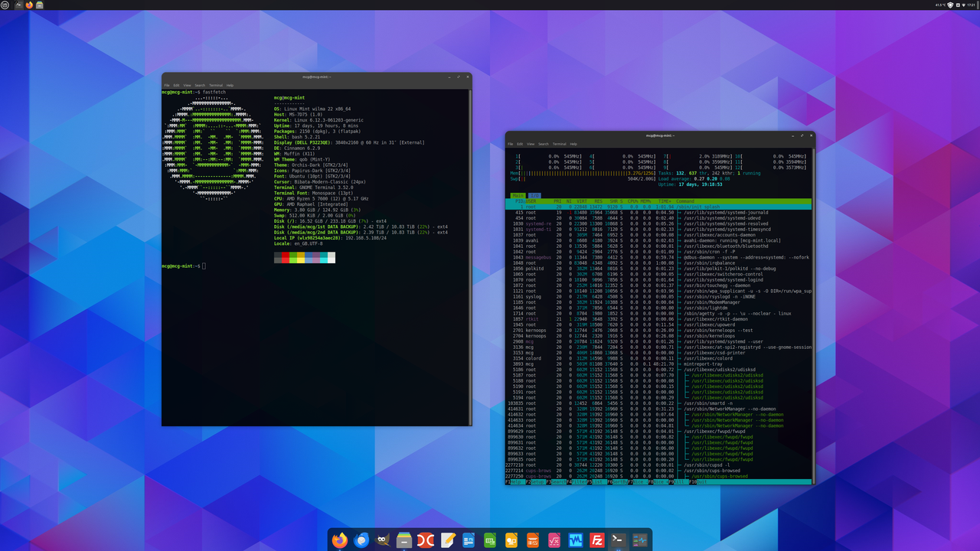Open File menu in htop terminal window
The width and height of the screenshot is (980, 551).
(x=510, y=144)
